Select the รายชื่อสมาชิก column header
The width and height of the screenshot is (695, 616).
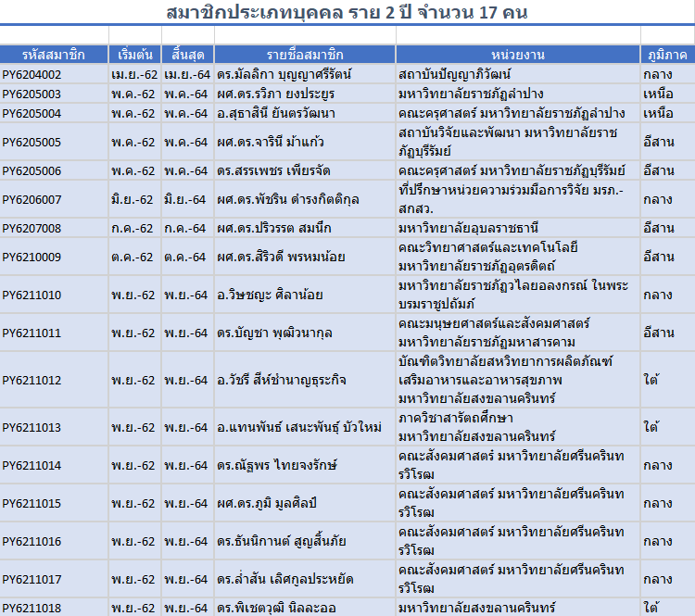pyautogui.click(x=305, y=55)
